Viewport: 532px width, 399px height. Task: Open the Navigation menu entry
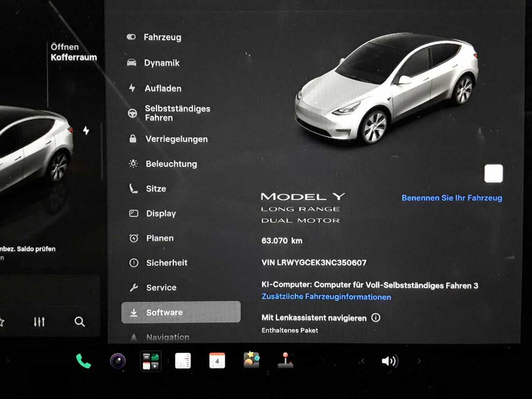tap(168, 337)
